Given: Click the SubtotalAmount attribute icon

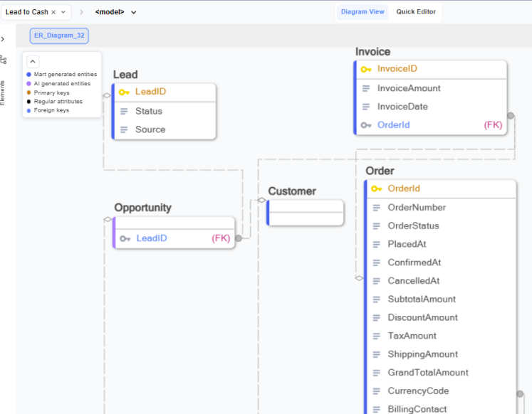Looking at the screenshot, I should 376,299.
